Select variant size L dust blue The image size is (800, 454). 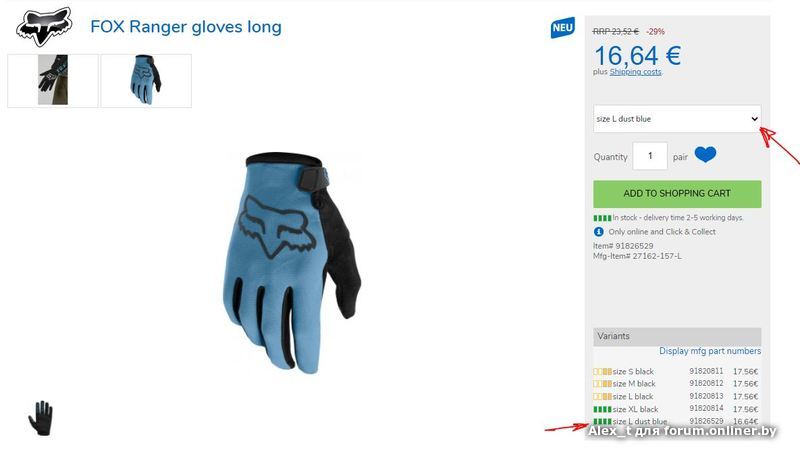676,421
